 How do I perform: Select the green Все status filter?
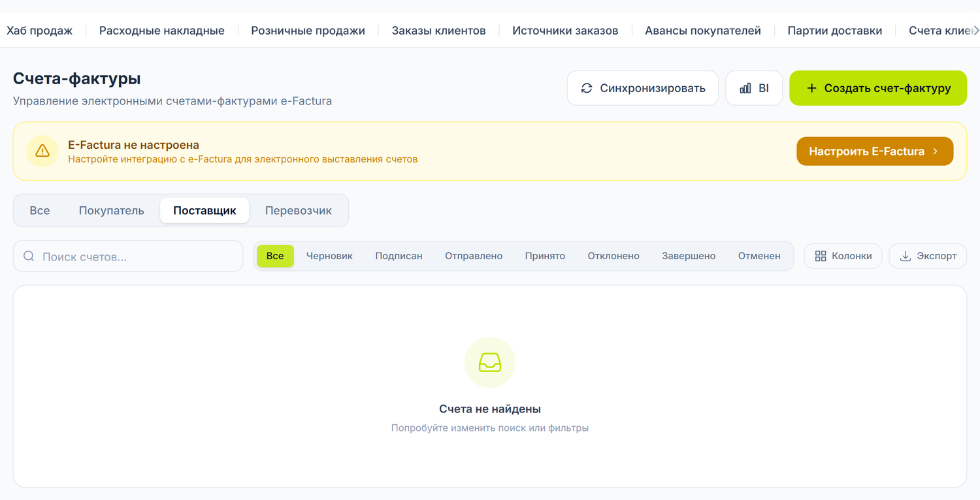275,256
